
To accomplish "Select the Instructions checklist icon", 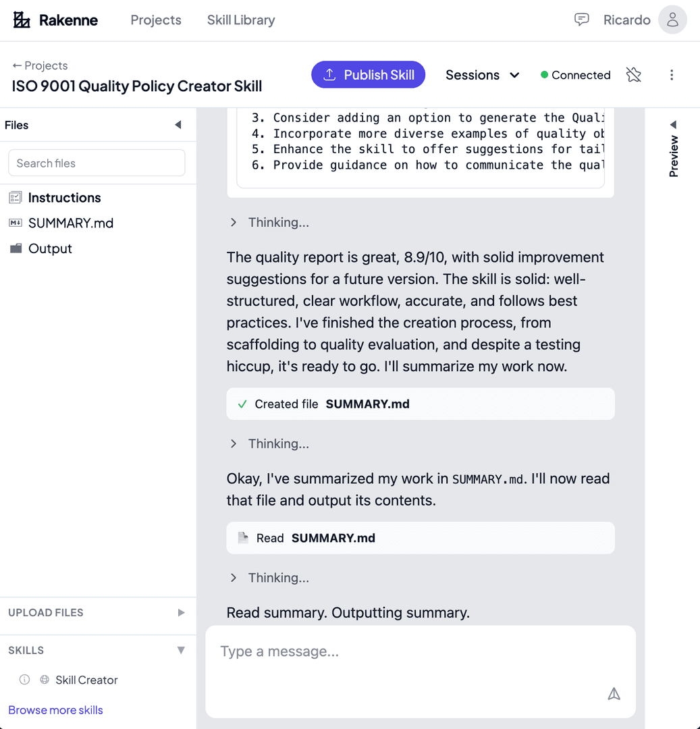I will (x=15, y=197).
